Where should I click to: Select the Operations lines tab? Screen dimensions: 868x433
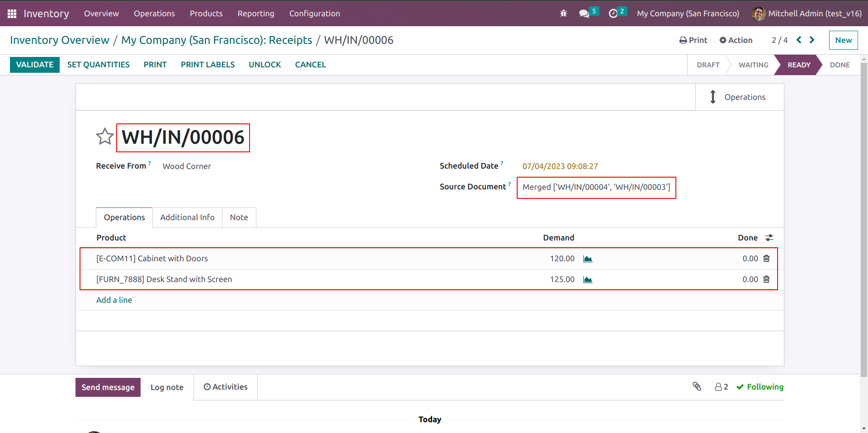124,217
